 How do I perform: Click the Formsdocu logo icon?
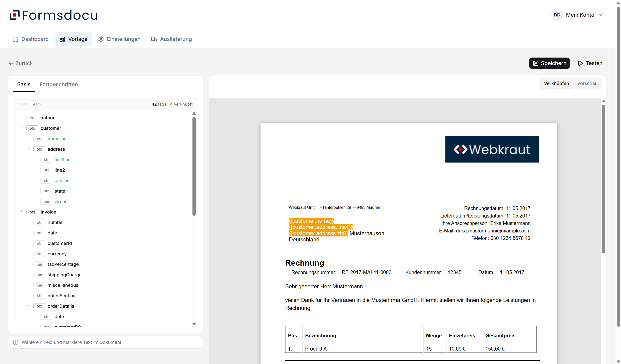[x=14, y=15]
